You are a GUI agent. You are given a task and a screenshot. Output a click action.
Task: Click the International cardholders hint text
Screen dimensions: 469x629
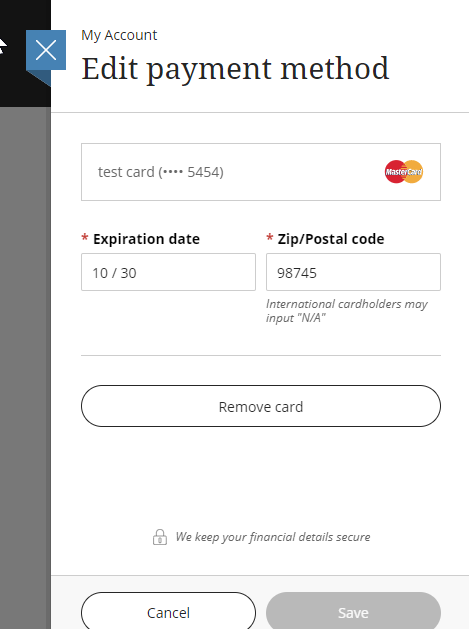[347, 311]
